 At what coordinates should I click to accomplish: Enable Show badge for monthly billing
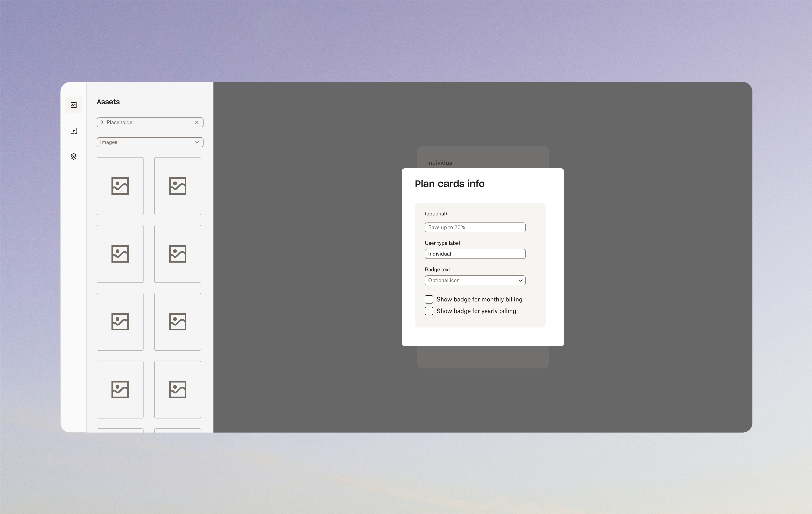tap(429, 299)
